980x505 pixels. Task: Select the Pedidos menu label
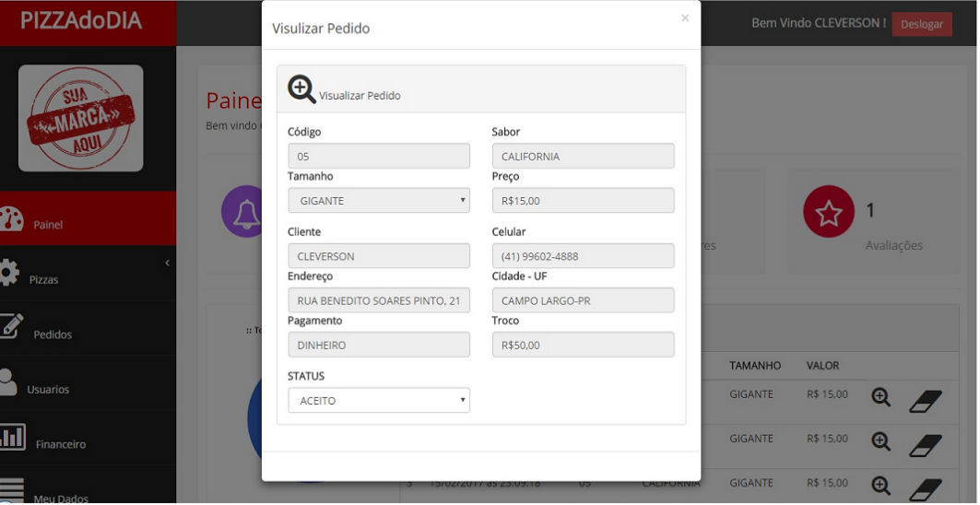pyautogui.click(x=53, y=335)
